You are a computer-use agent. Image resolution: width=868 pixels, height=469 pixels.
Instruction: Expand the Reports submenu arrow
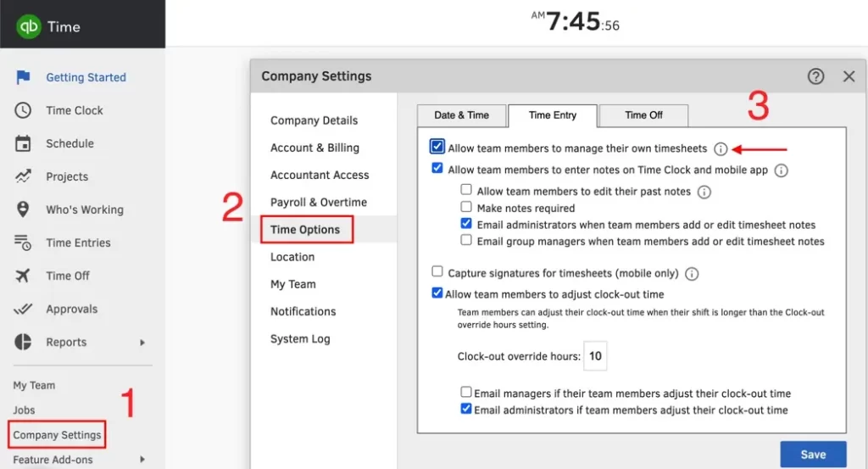click(142, 343)
